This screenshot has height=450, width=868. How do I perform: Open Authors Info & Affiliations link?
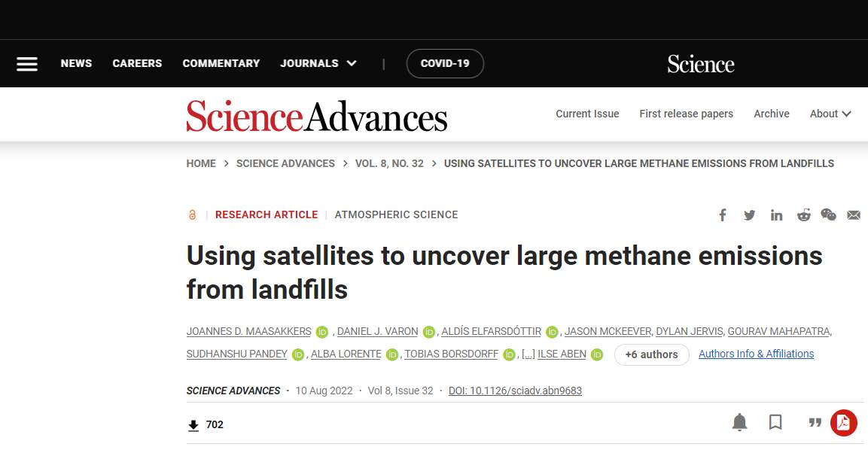point(756,354)
